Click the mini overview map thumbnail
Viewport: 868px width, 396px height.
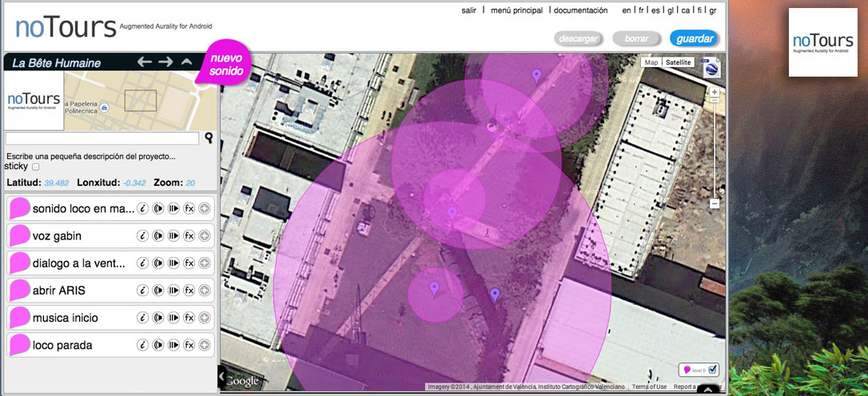(141, 101)
